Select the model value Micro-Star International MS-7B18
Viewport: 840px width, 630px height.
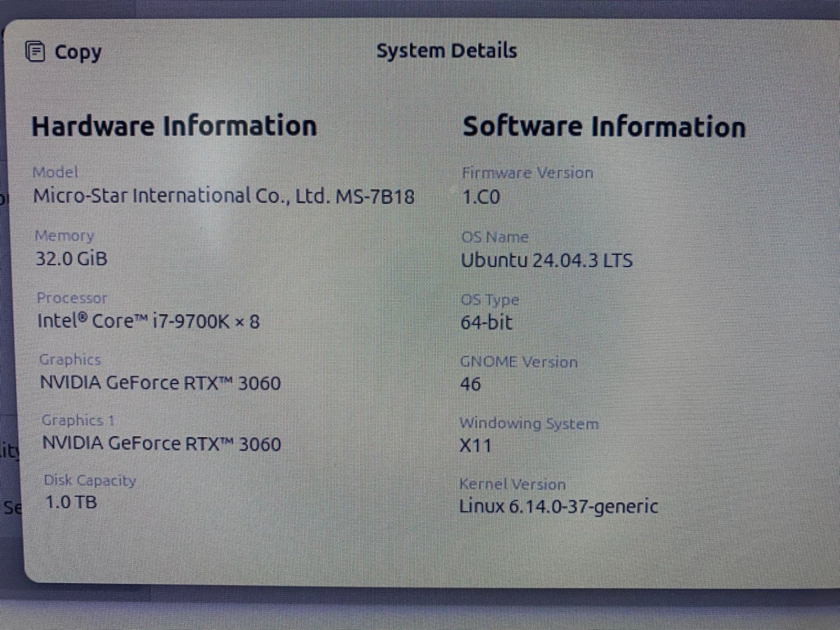point(224,196)
